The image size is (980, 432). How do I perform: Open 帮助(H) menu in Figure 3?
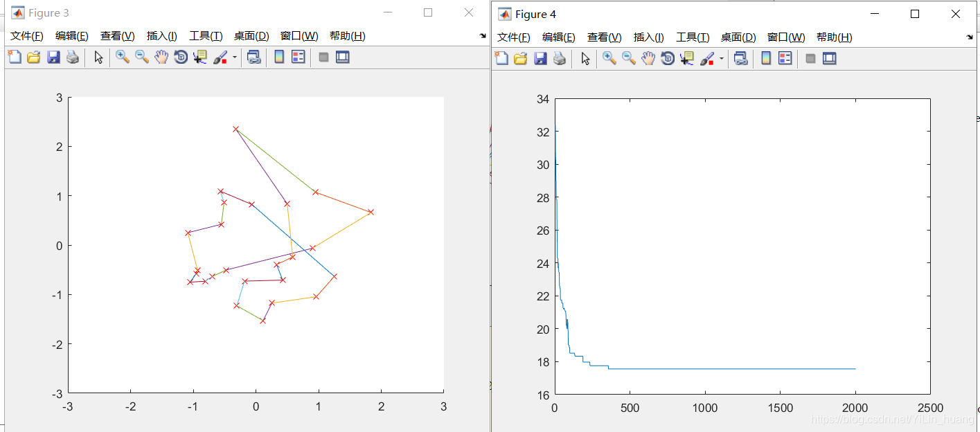[x=348, y=36]
